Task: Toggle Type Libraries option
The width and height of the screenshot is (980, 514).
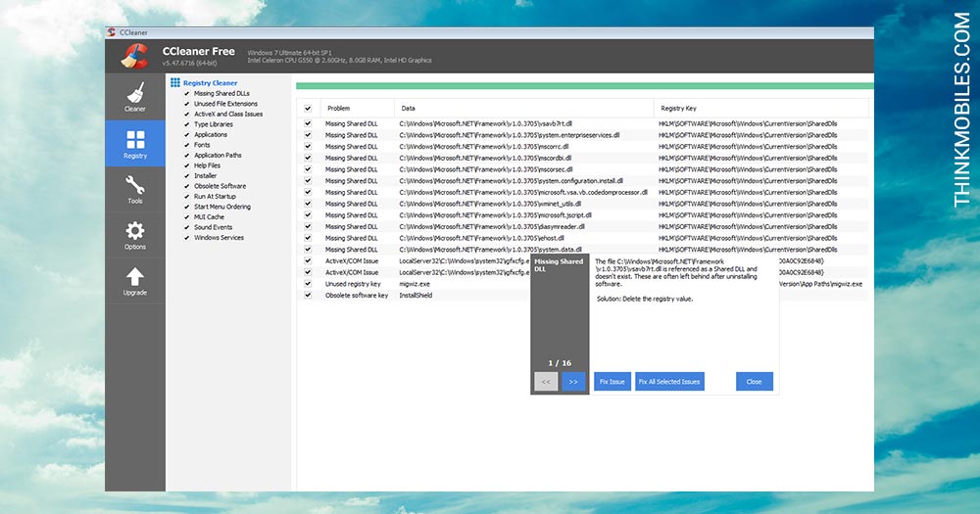Action: coord(187,124)
